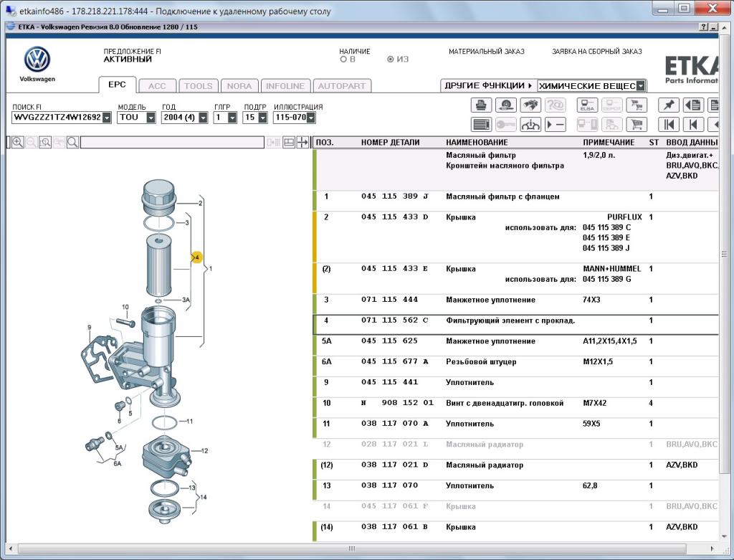Open the ПОИСК FI VIN dropdown
This screenshot has width=734, height=560.
coord(107,118)
